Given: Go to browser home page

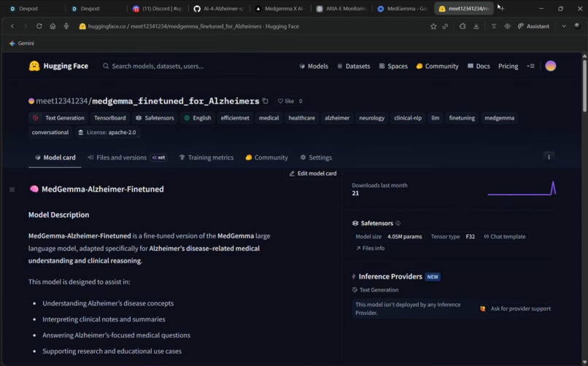Looking at the screenshot, I should click(53, 26).
